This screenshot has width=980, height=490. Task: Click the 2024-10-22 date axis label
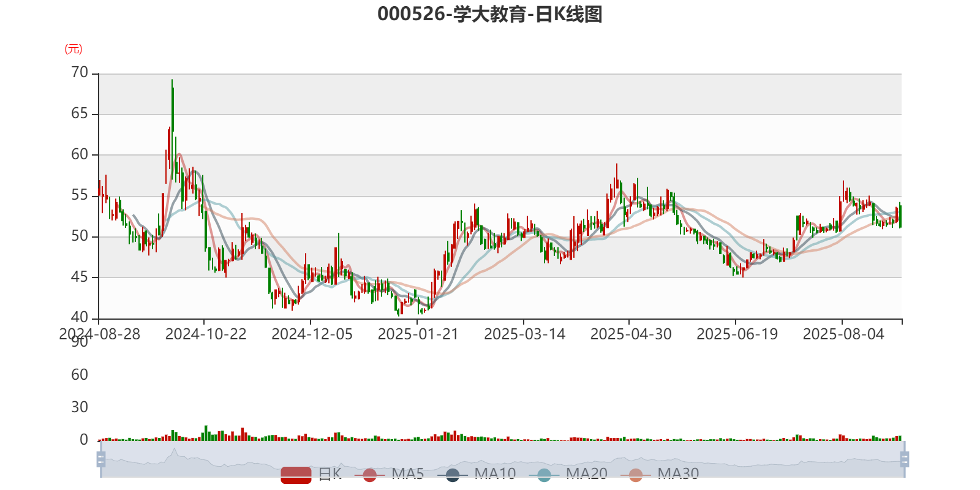206,334
